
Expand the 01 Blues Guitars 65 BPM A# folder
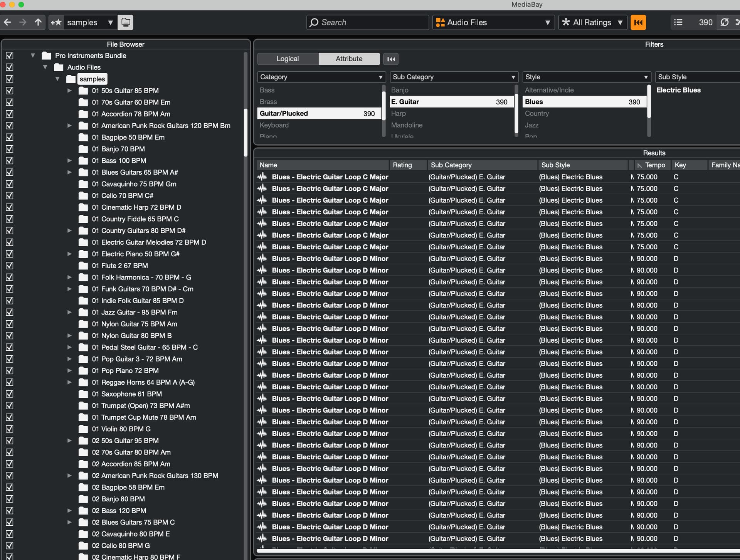(x=70, y=172)
